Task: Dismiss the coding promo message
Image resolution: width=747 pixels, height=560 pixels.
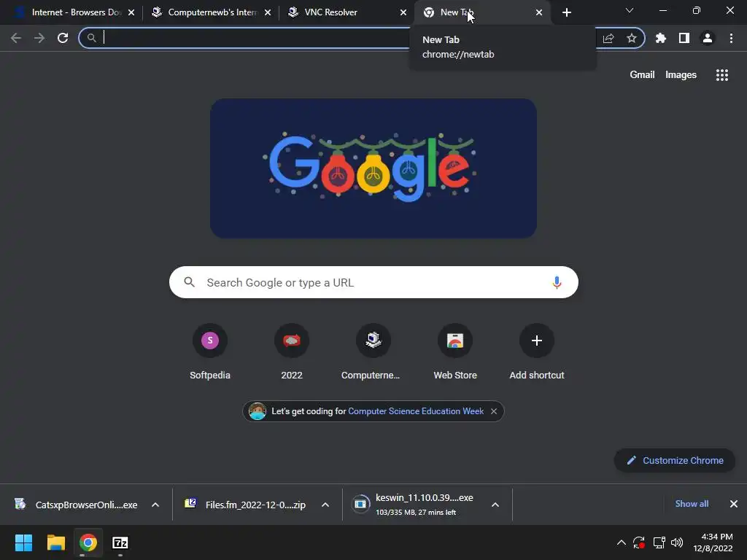Action: coord(494,411)
